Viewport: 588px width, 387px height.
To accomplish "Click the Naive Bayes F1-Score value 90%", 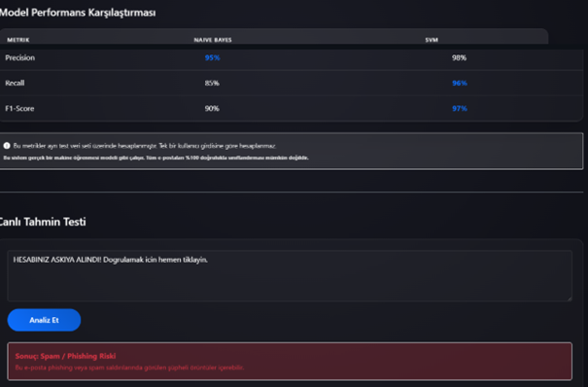I will [x=212, y=108].
